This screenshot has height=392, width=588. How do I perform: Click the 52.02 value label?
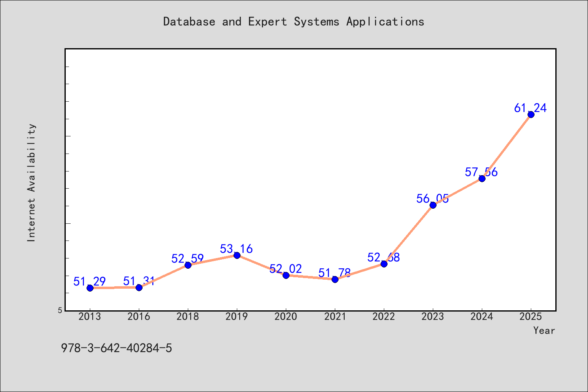[286, 269]
